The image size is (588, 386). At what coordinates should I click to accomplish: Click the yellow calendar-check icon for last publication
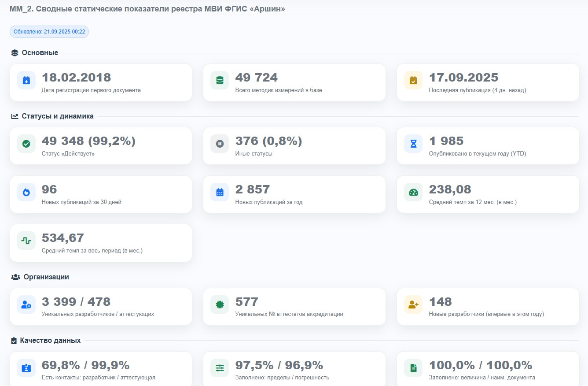click(x=413, y=81)
